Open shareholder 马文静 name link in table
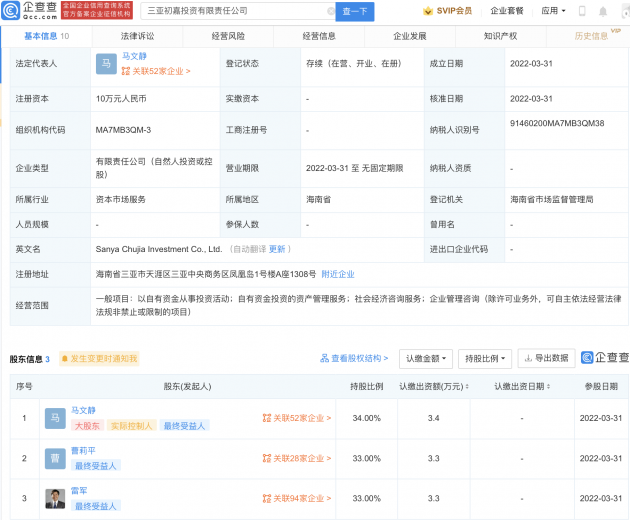This screenshot has width=630, height=520. pyautogui.click(x=84, y=410)
